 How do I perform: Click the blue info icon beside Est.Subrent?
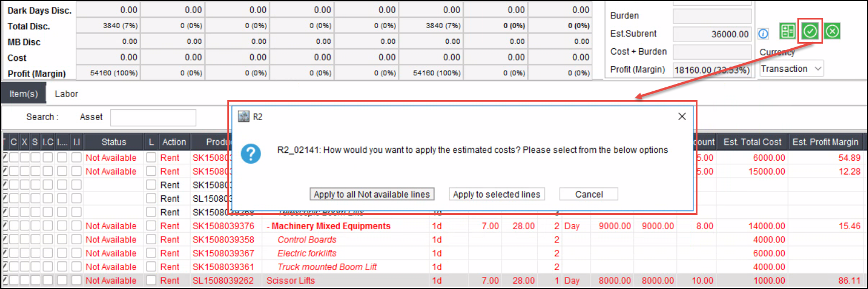point(763,33)
